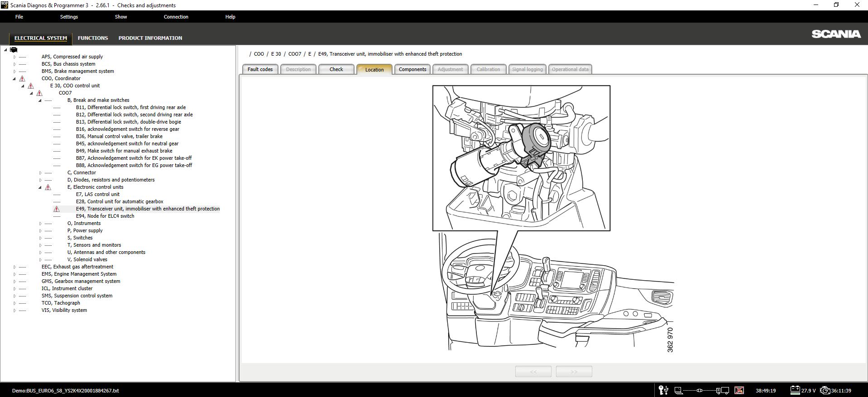
Task: Click the crossed-out red connection icon in the status bar
Action: point(739,390)
